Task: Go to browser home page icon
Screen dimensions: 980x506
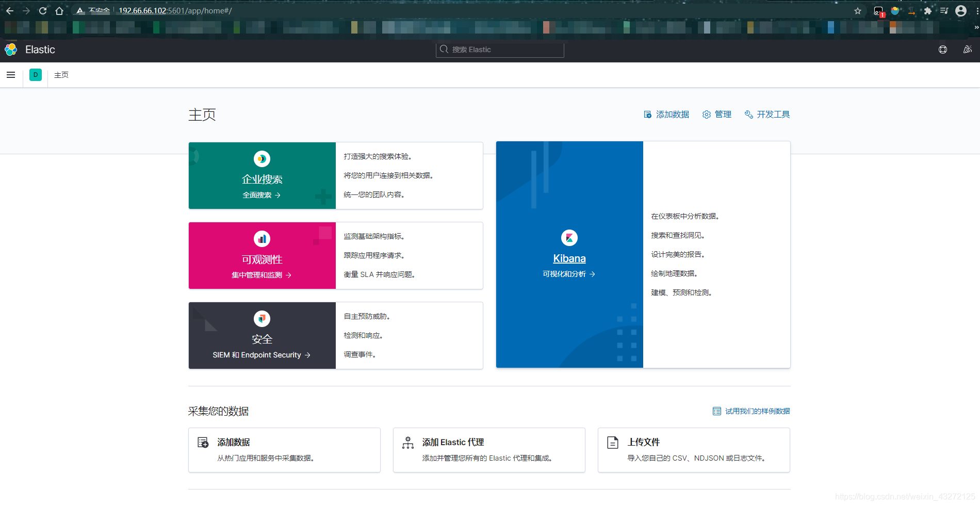Action: (x=59, y=10)
